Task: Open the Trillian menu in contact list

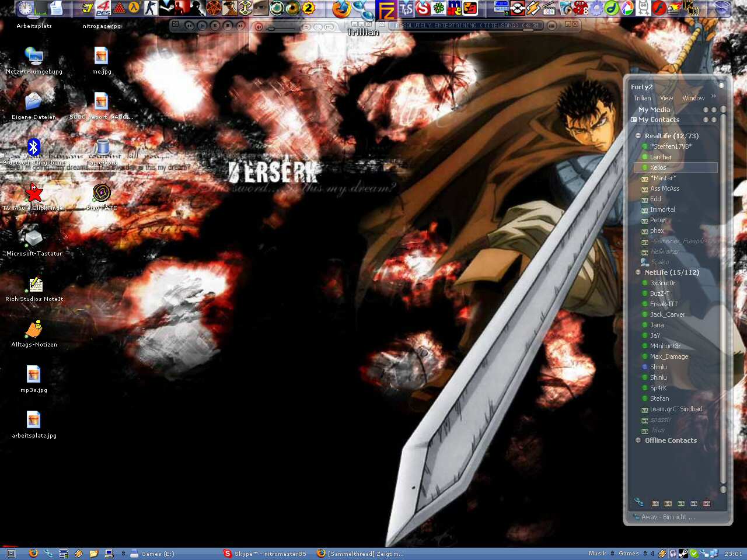Action: [642, 98]
